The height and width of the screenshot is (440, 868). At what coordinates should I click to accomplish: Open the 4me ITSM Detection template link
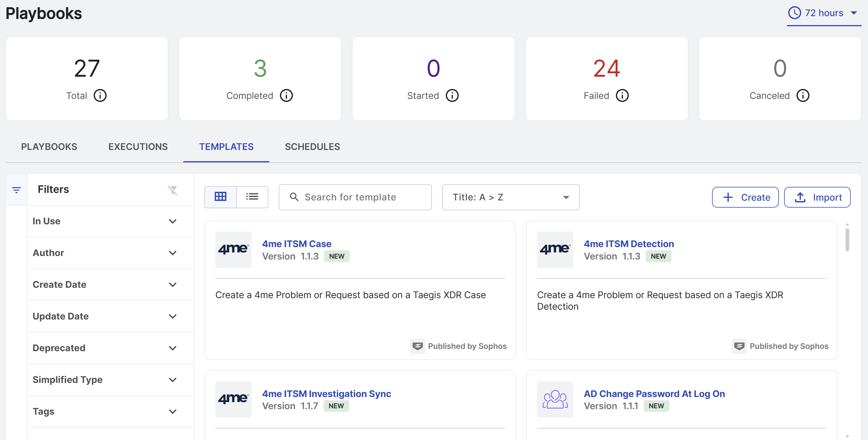[629, 244]
